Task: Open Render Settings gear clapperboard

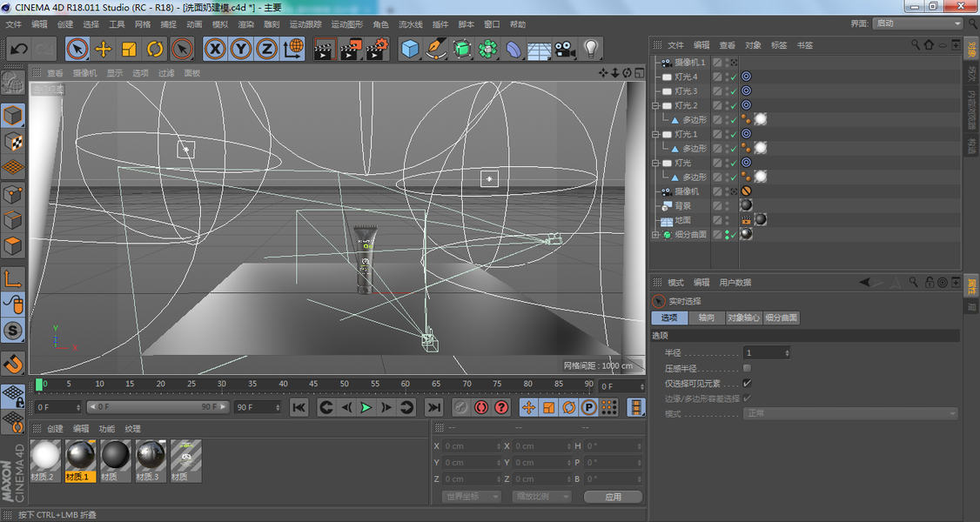Action: click(x=378, y=49)
